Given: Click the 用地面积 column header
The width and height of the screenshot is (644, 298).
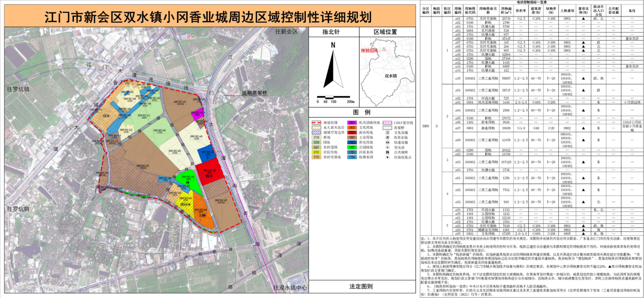Looking at the screenshot, I should coord(506,11).
